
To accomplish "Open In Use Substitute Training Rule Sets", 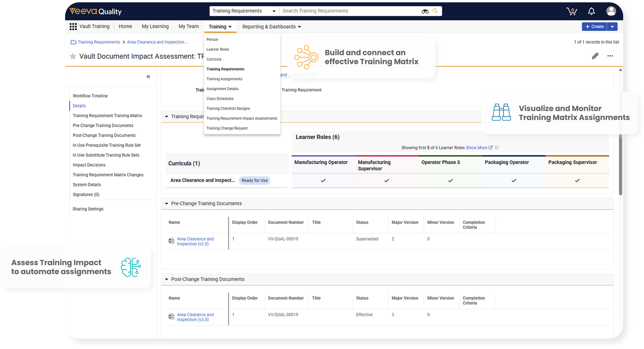I will pyautogui.click(x=106, y=155).
